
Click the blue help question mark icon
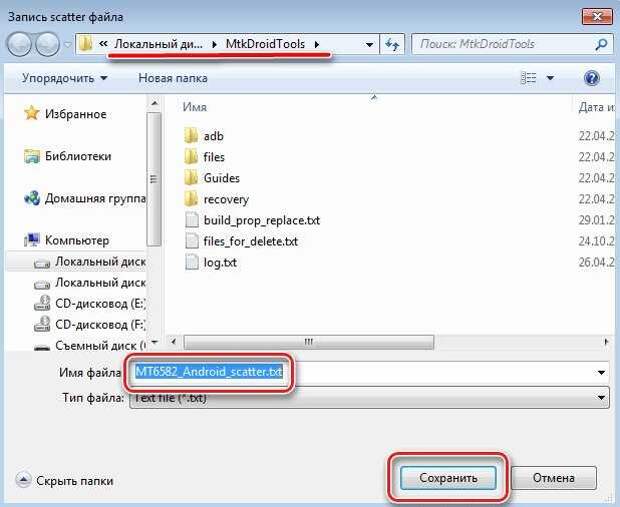pos(591,77)
